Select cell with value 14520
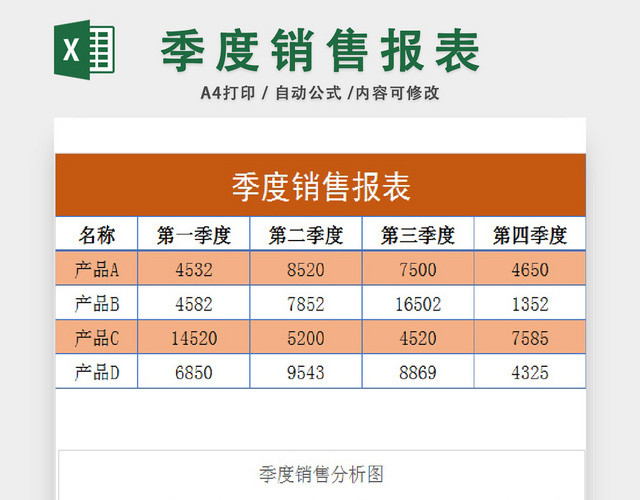Image resolution: width=640 pixels, height=500 pixels. (x=194, y=337)
